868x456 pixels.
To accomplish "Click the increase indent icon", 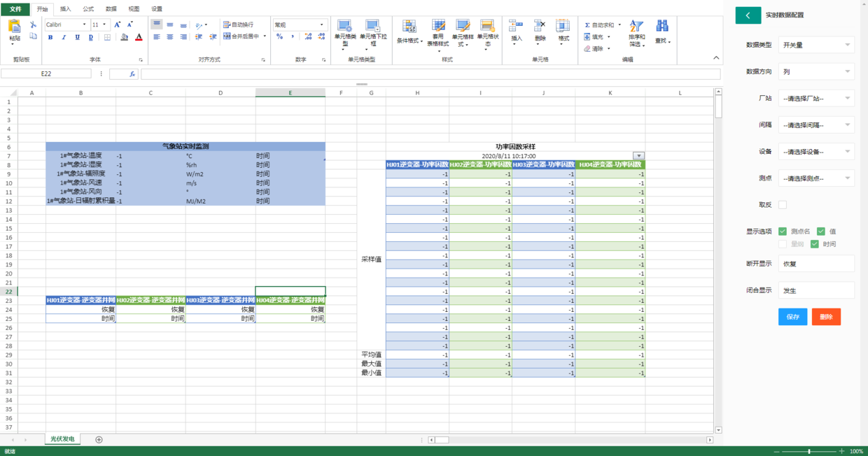I will coord(212,37).
